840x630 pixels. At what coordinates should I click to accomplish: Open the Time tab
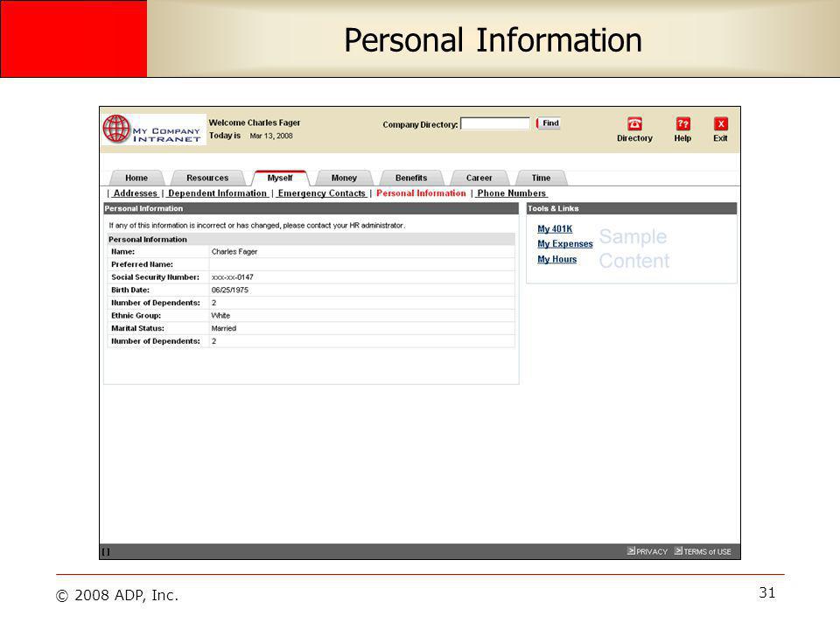click(x=541, y=178)
